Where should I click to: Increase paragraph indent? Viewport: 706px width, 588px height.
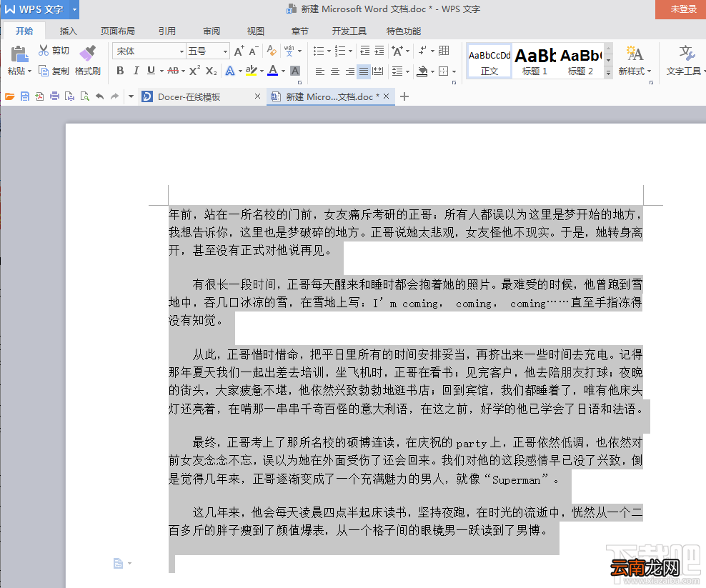[379, 51]
